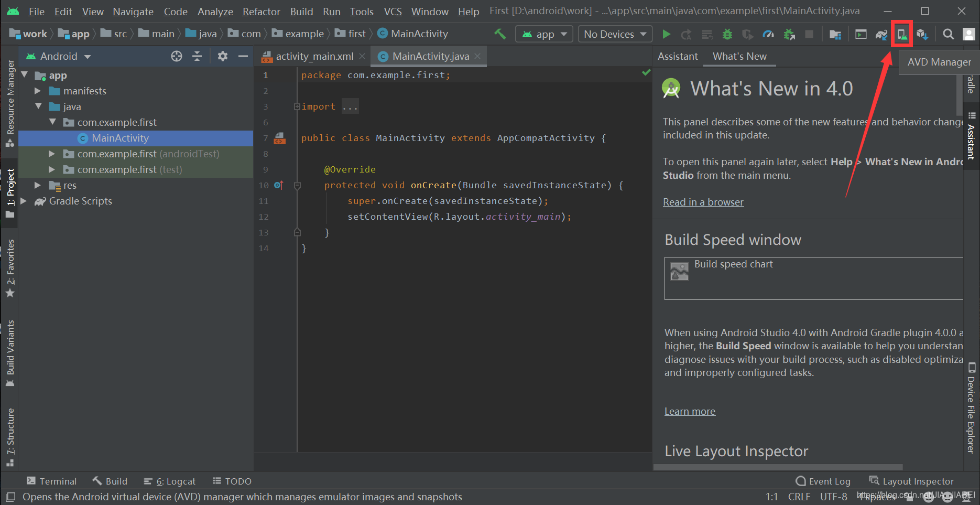Open the No Devices dropdown

[x=615, y=34]
